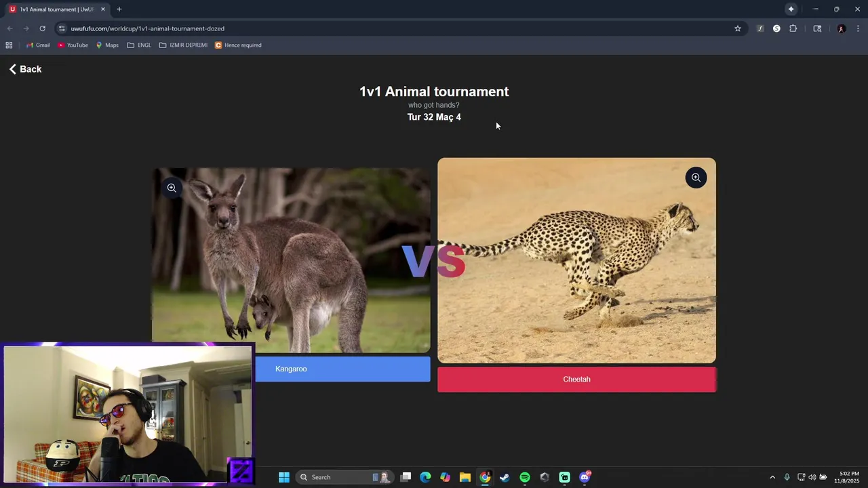Zoom in on the cheetah image magnifier icon
Viewport: 868px width, 488px height.
pyautogui.click(x=696, y=178)
